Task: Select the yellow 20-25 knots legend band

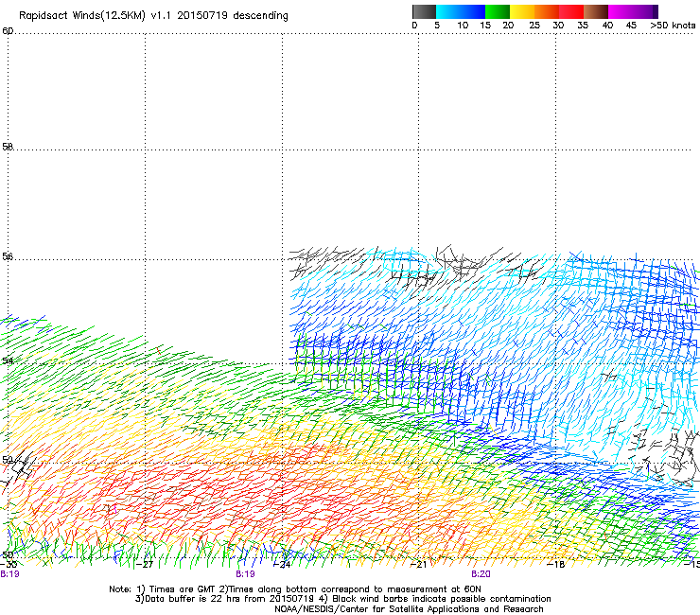Action: (x=522, y=11)
